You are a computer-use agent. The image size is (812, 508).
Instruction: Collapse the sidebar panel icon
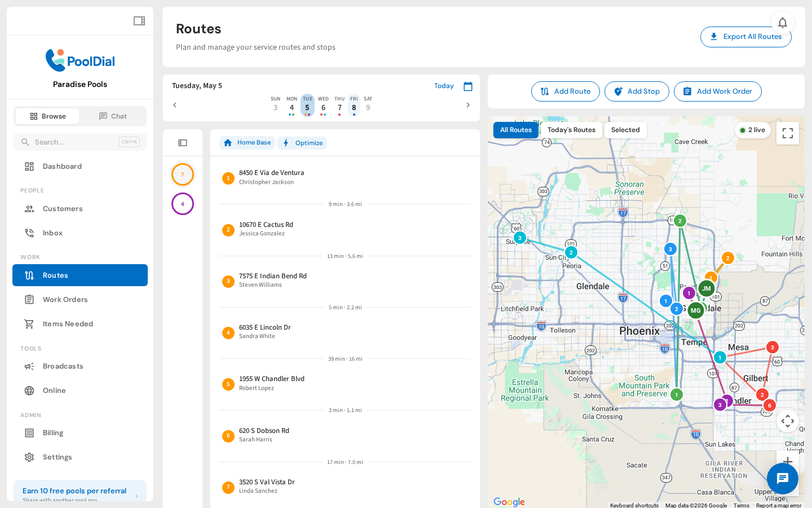tap(139, 21)
